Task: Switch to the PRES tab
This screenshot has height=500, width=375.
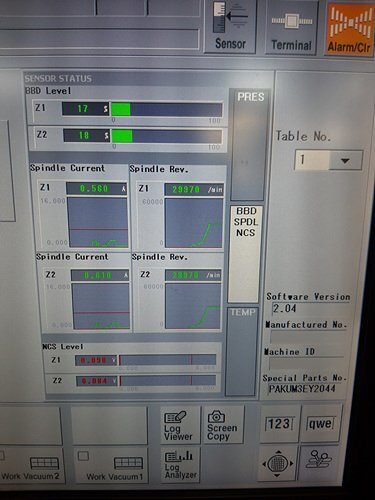Action: [x=249, y=145]
